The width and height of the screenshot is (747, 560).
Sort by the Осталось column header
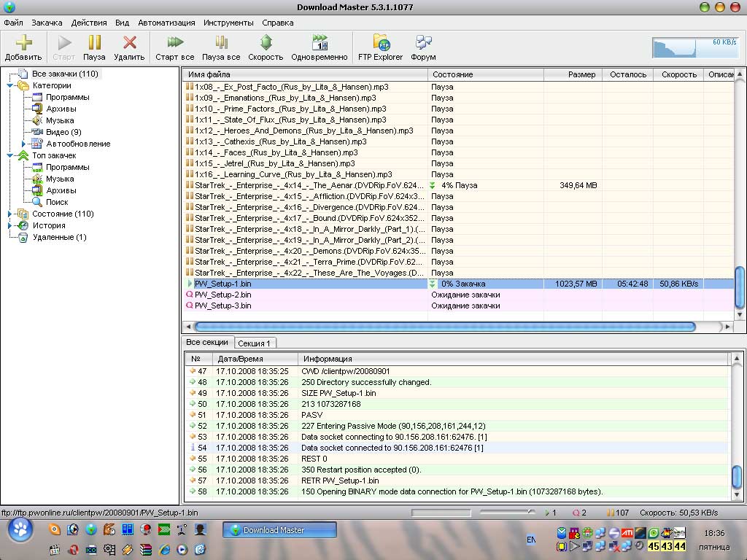pos(627,75)
